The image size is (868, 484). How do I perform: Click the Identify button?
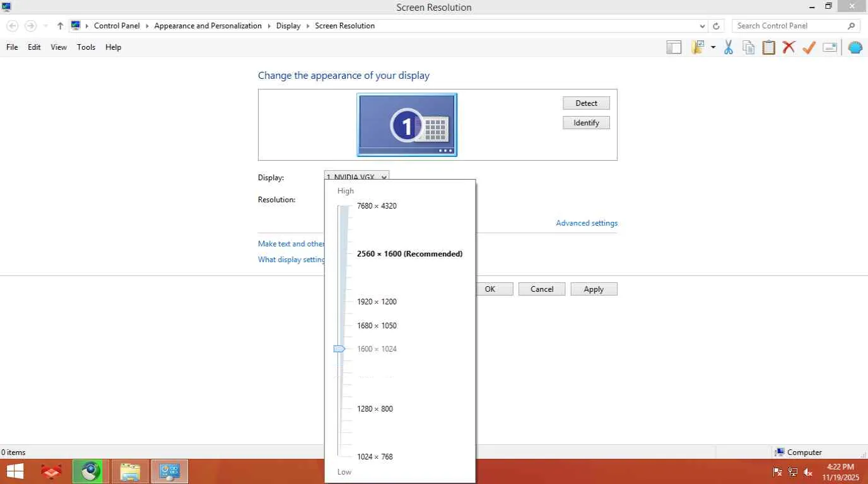[x=586, y=123]
